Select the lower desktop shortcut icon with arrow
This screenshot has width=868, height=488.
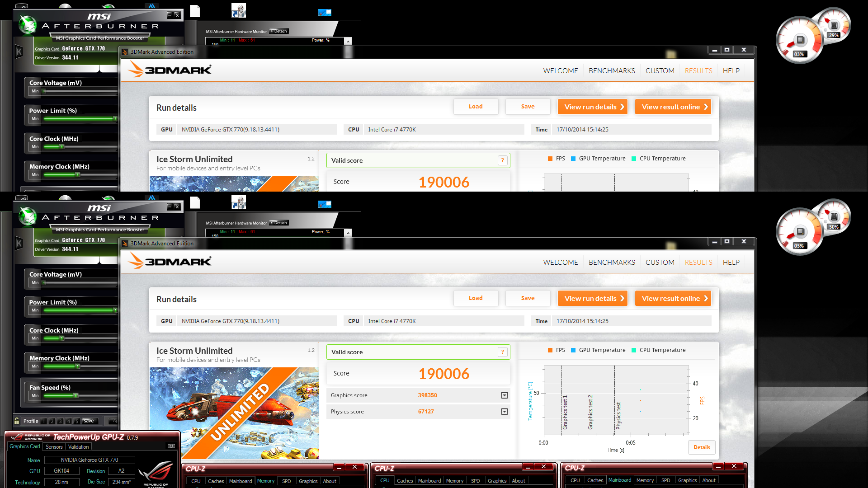click(x=239, y=202)
